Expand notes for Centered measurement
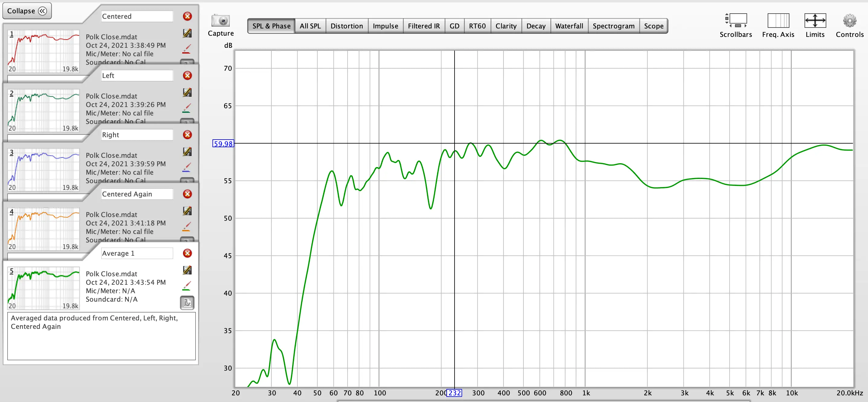 (x=187, y=62)
